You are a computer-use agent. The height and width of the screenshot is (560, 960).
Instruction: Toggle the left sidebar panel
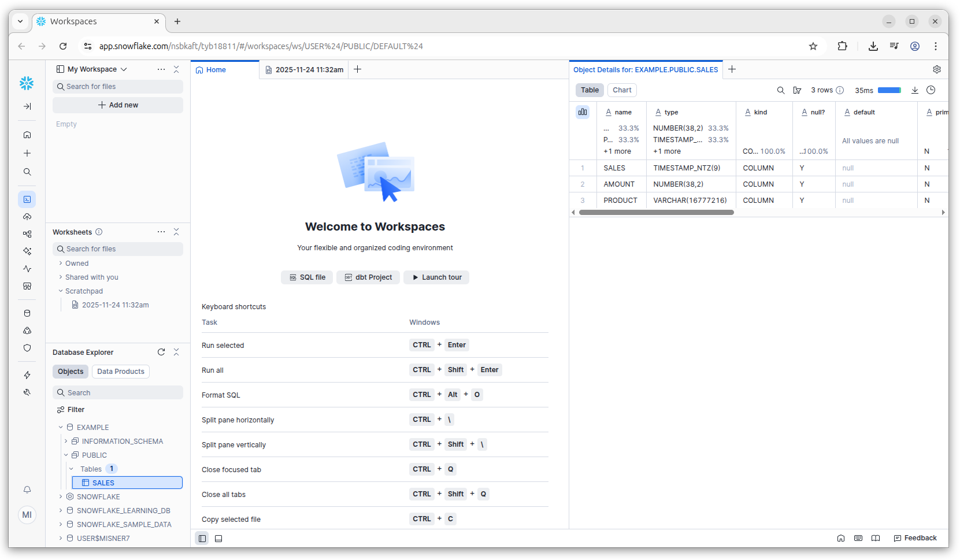202,539
